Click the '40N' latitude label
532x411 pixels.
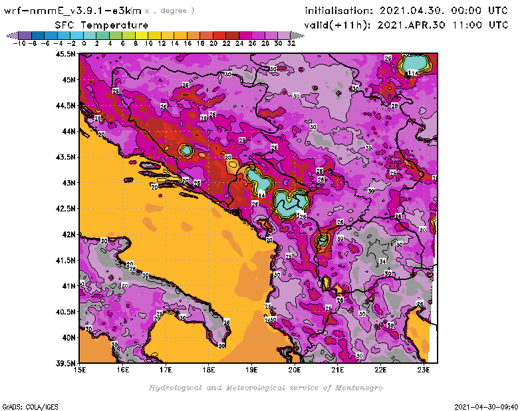coord(68,338)
